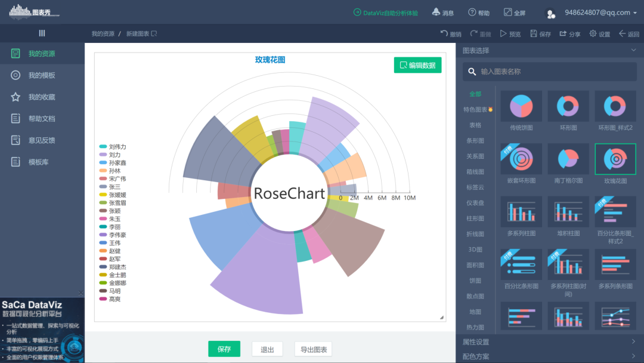Click the green 保存 button below chart
Screen dimensions: 644x363
(x=224, y=349)
